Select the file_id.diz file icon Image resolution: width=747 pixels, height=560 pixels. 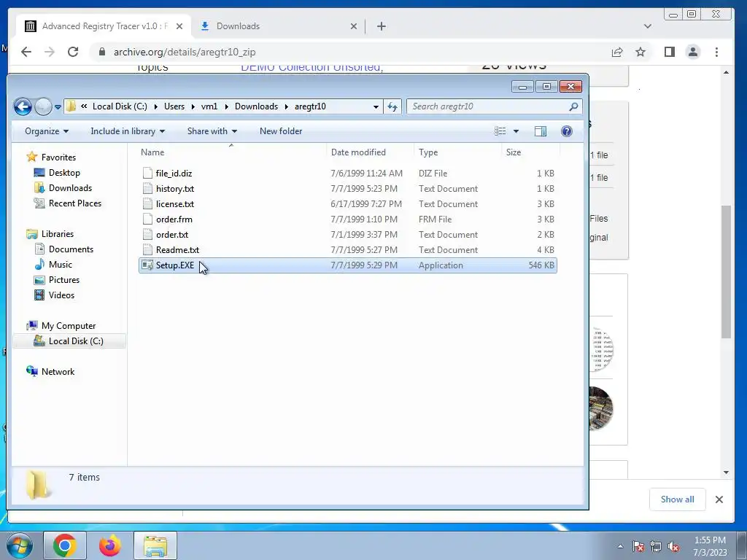(147, 174)
